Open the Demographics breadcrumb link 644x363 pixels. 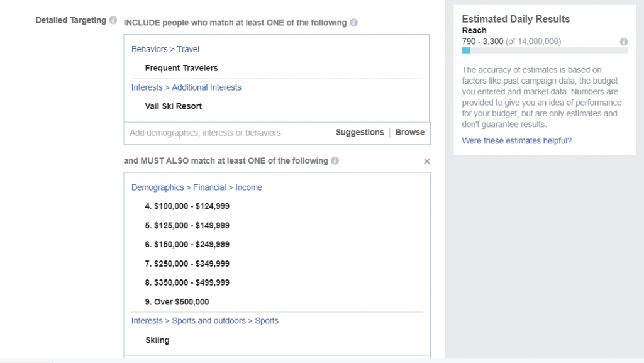point(158,187)
